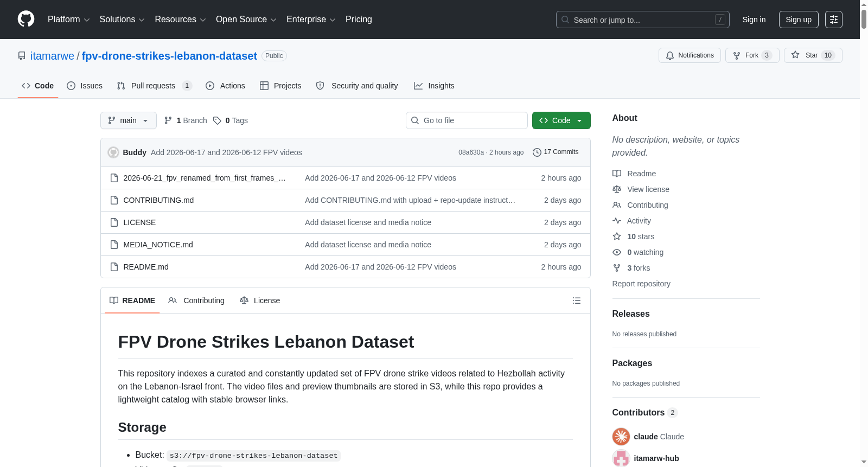Switch to the Pull requests tab
Image resolution: width=868 pixels, height=467 pixels.
click(x=155, y=86)
